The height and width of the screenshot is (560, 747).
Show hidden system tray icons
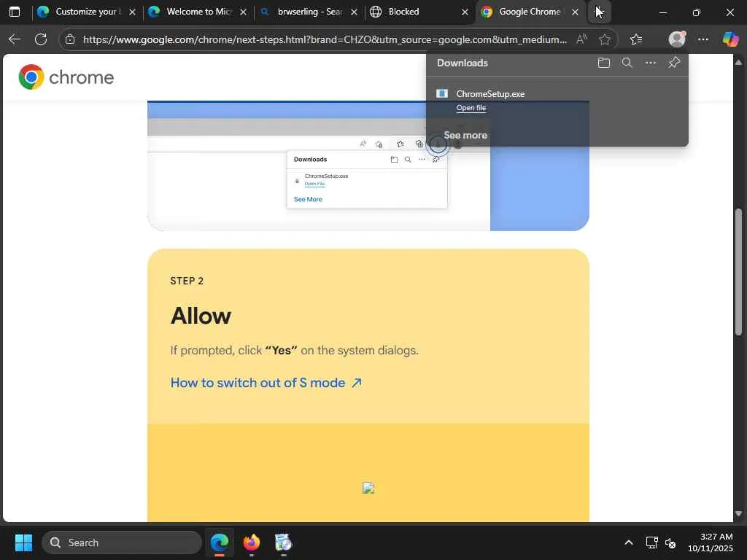coord(628,542)
